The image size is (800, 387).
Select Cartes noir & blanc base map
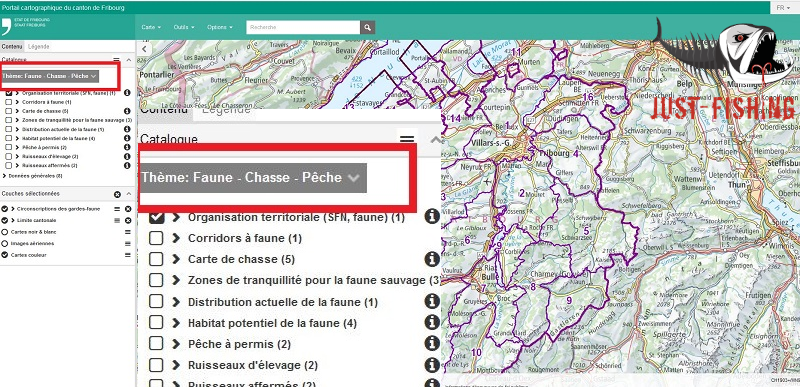coord(5,232)
